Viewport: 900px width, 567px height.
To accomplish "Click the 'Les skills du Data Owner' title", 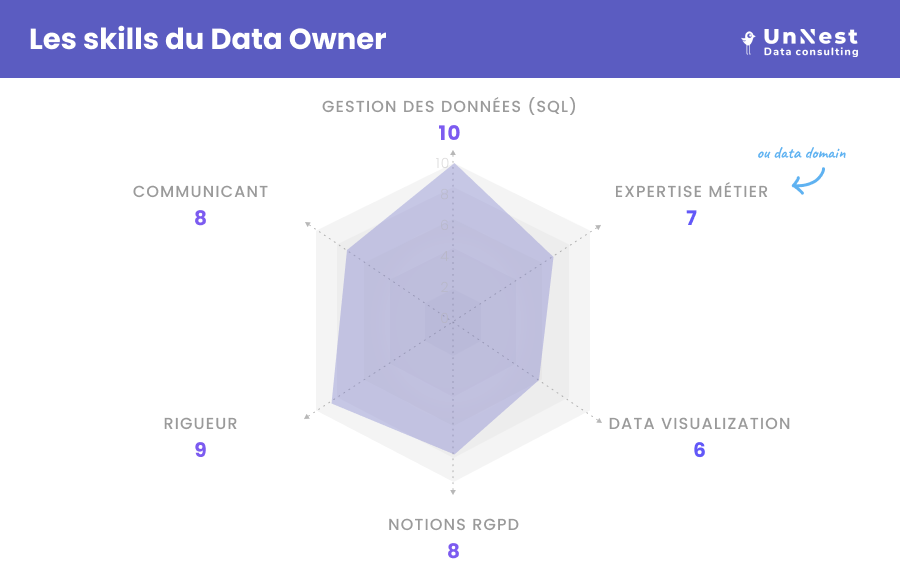I will coord(208,39).
